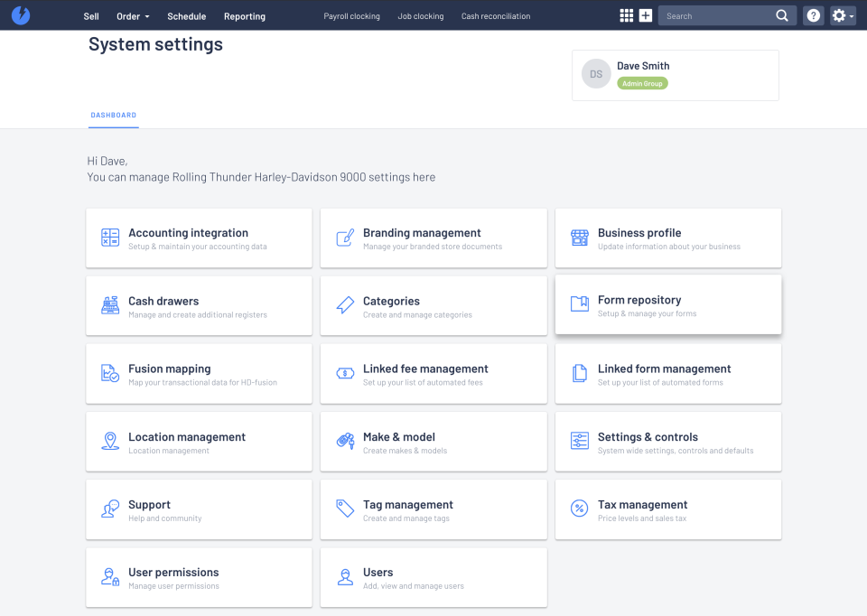867x616 pixels.
Task: Select the Accounting integration spreadsheet icon
Action: pyautogui.click(x=109, y=238)
